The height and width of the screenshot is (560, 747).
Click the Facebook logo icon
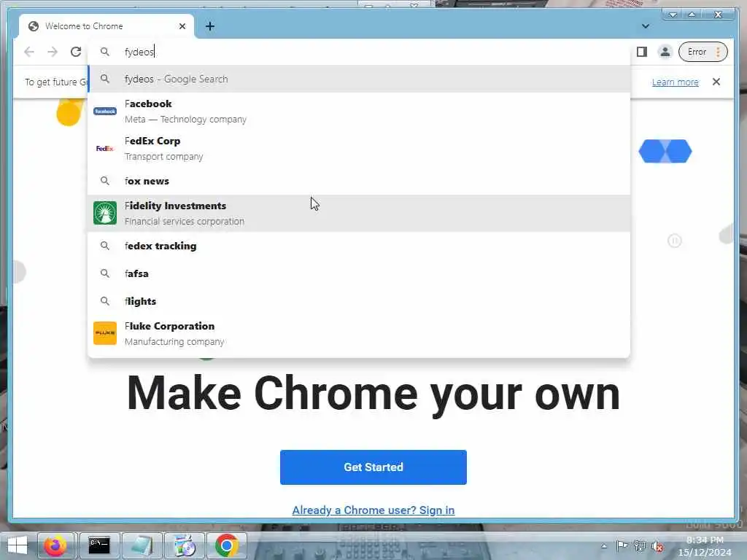(105, 112)
